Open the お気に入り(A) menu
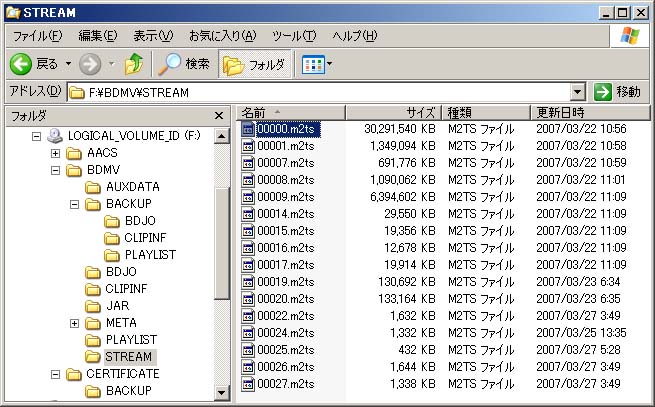Screen dimensions: 655x407 (x=223, y=36)
